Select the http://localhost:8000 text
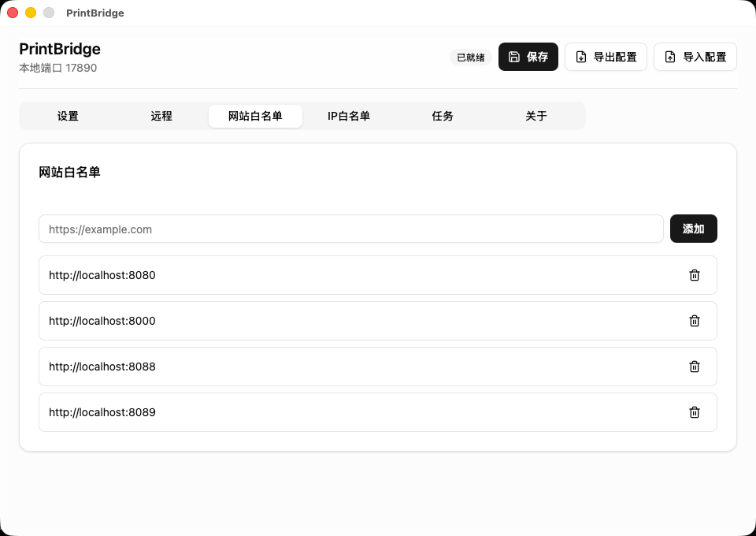The height and width of the screenshot is (536, 756). point(102,321)
